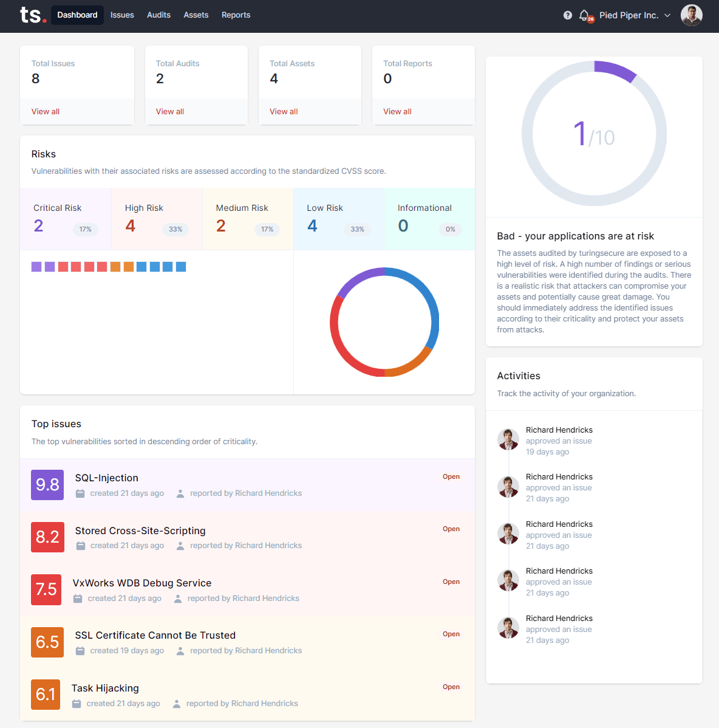The image size is (719, 728).
Task: Click the 9.8 score badge for SQL-Injection
Action: point(47,484)
